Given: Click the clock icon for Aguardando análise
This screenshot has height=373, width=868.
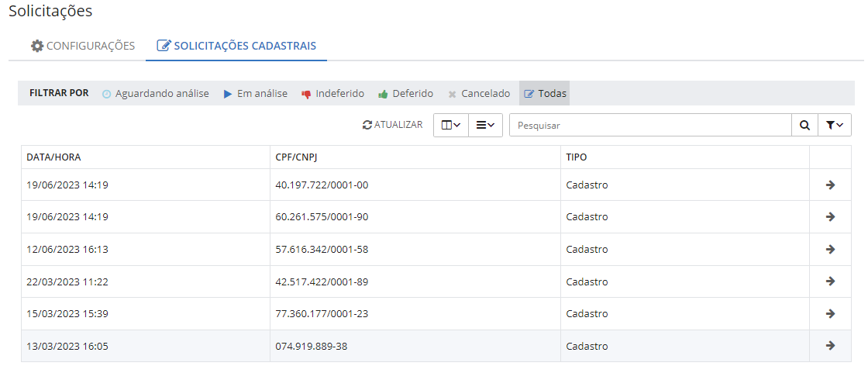Looking at the screenshot, I should point(107,95).
